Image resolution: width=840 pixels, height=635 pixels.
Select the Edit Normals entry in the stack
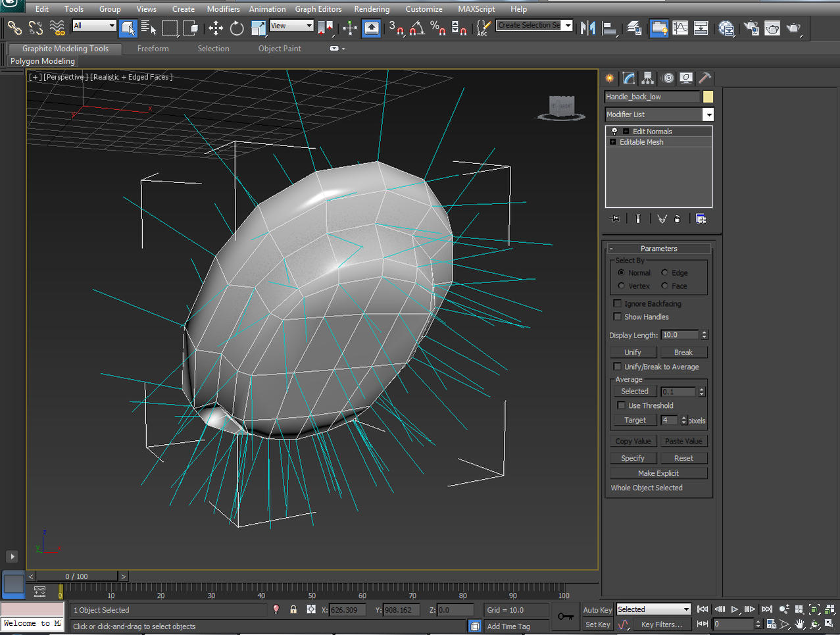point(652,131)
